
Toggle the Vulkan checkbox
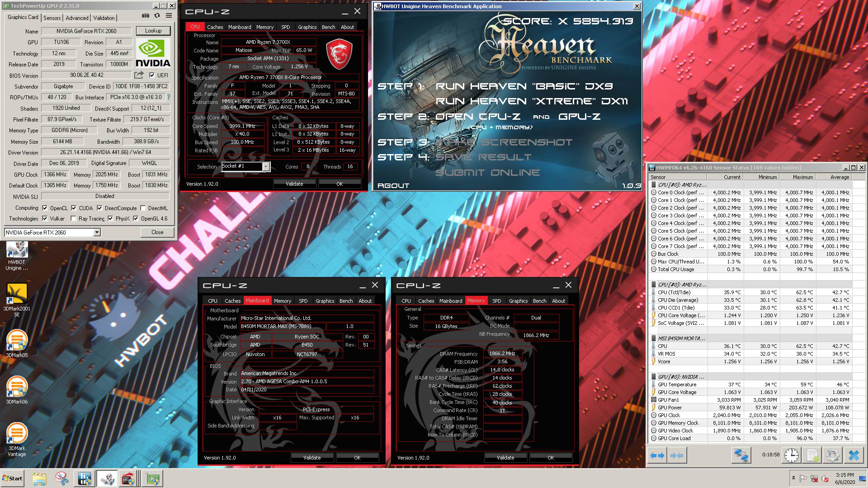click(45, 219)
